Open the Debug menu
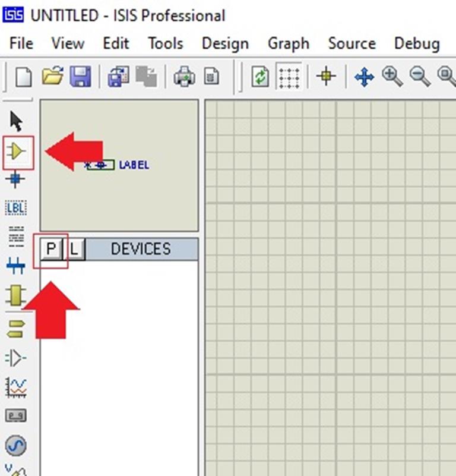This screenshot has width=456, height=476. 416,43
